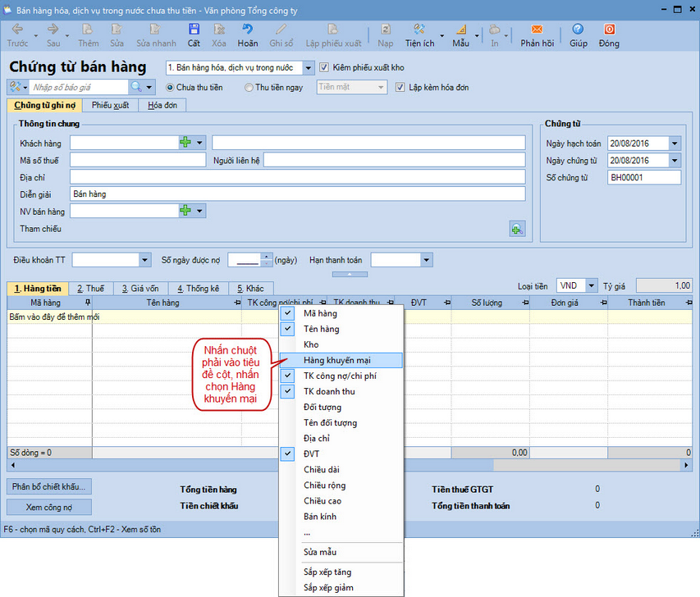Open the sale type dropdown arrow
The height and width of the screenshot is (597, 700).
pos(309,68)
